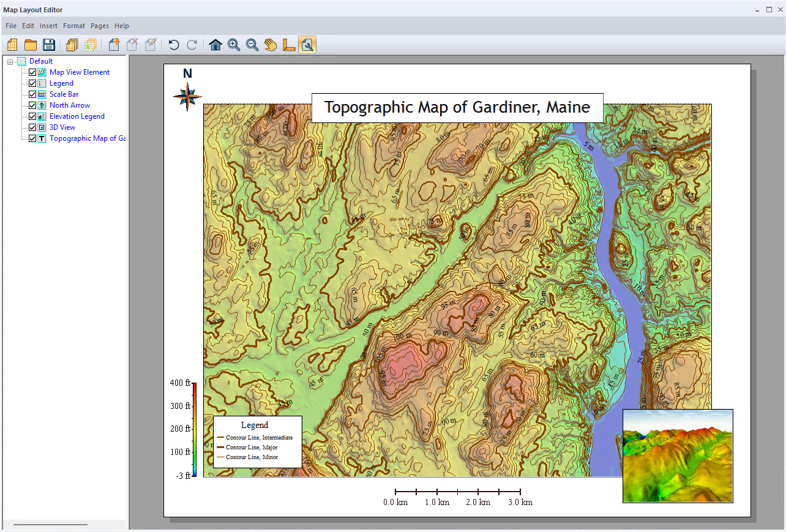The width and height of the screenshot is (786, 532).
Task: Open the measure ruler tool
Action: 289,45
